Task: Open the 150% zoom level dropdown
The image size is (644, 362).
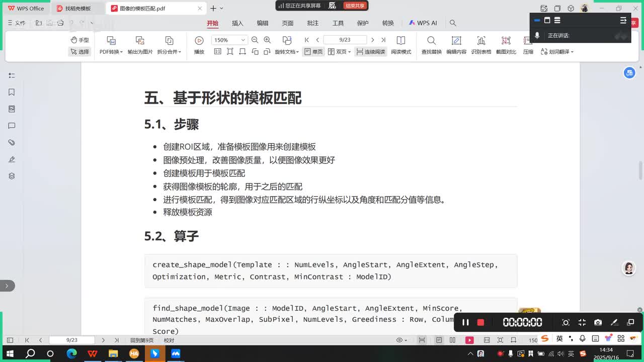Action: coord(230,40)
